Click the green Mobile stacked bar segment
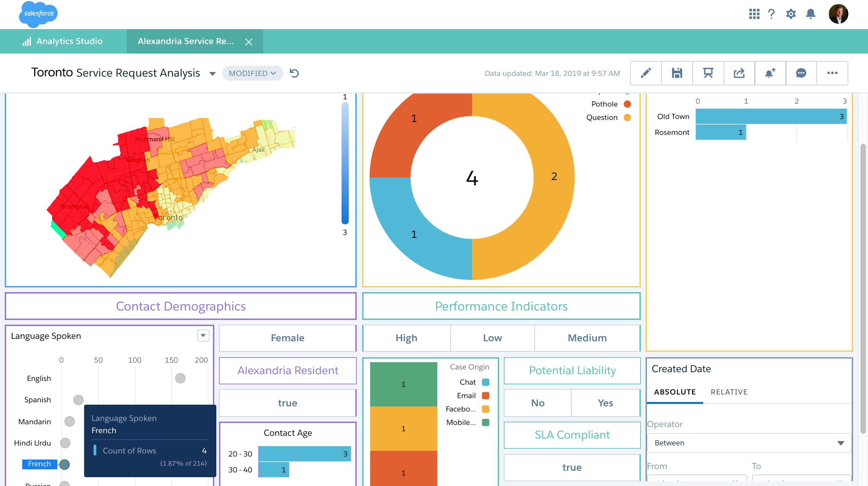 [403, 384]
